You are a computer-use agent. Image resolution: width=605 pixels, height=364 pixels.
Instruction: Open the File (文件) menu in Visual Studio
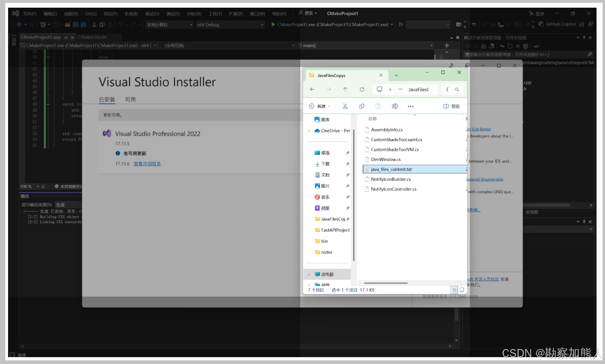[30, 14]
